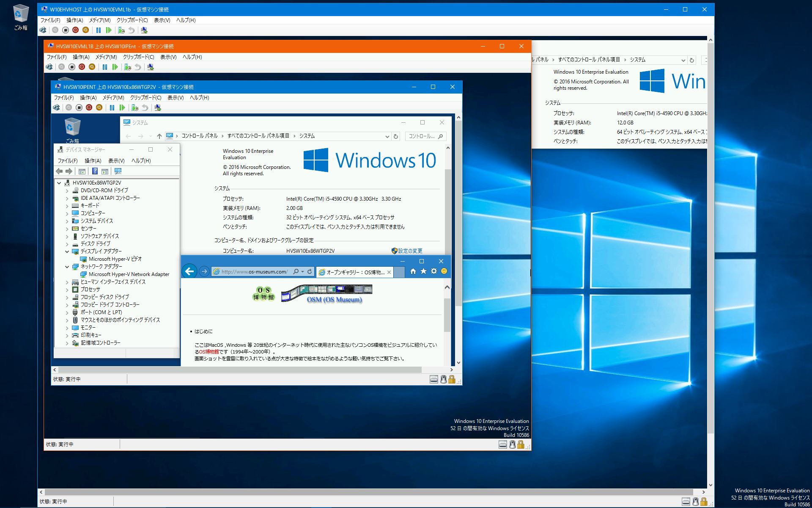Click vertical scrollbar of IE page
Viewport: 812px width, 508px height.
click(x=447, y=315)
